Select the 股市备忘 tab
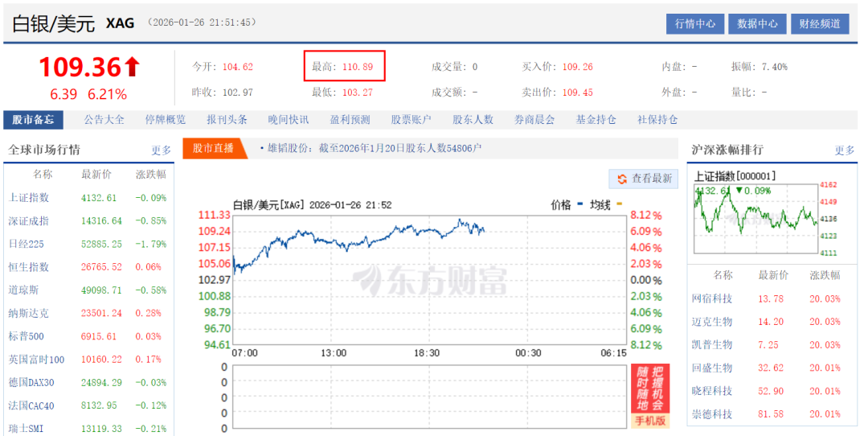This screenshot has width=868, height=436. tap(33, 120)
